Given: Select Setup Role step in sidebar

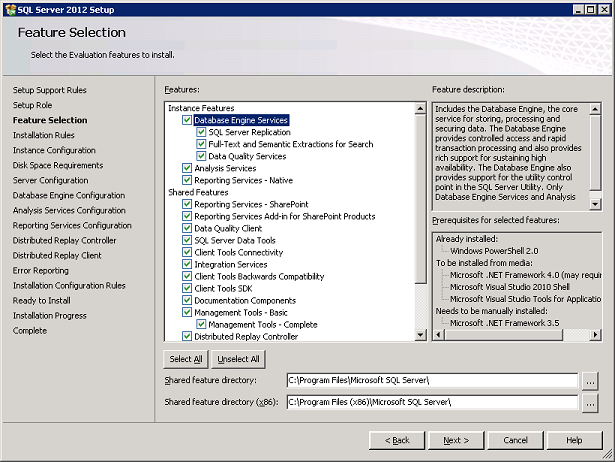Looking at the screenshot, I should click(x=32, y=105).
